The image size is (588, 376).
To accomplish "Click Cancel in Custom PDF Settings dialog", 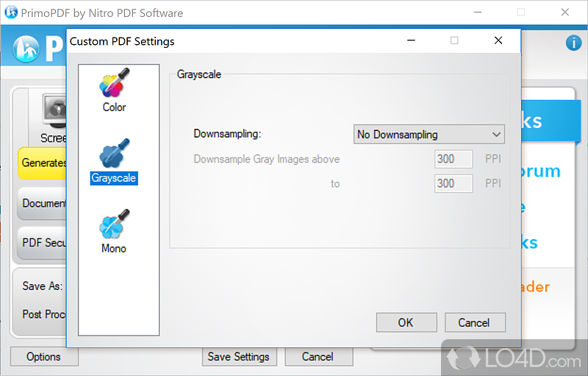I will click(475, 322).
